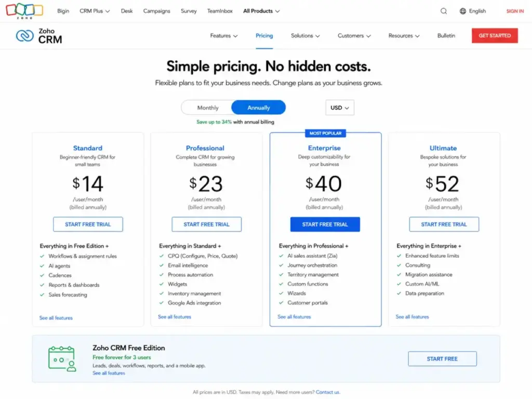
Task: Open the Customers dropdown menu
Action: [x=354, y=36]
